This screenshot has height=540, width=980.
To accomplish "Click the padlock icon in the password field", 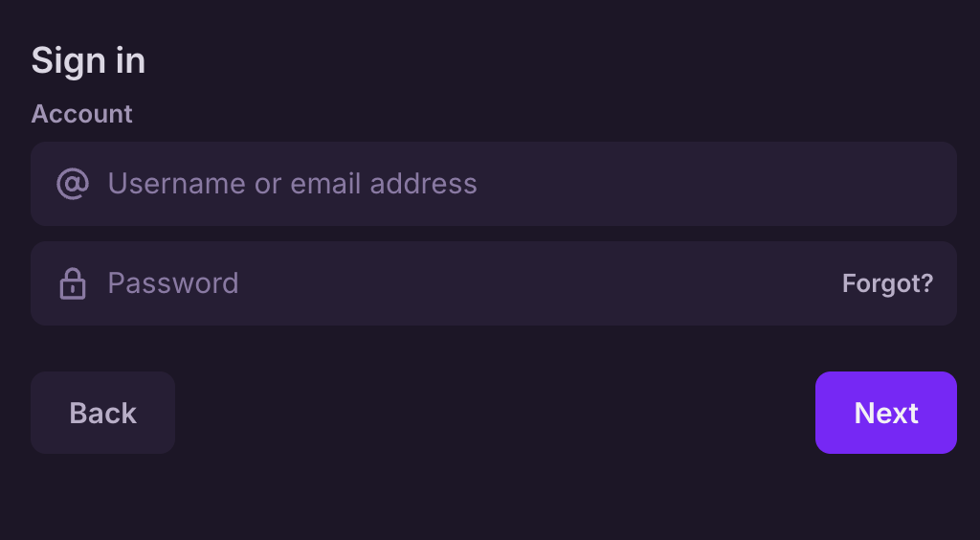I will [73, 283].
